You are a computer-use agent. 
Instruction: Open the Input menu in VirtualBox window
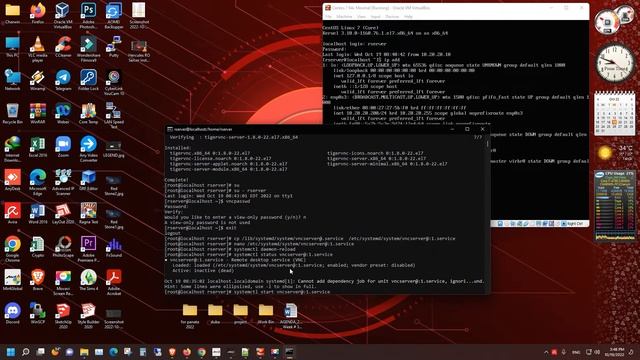pyautogui.click(x=376, y=16)
